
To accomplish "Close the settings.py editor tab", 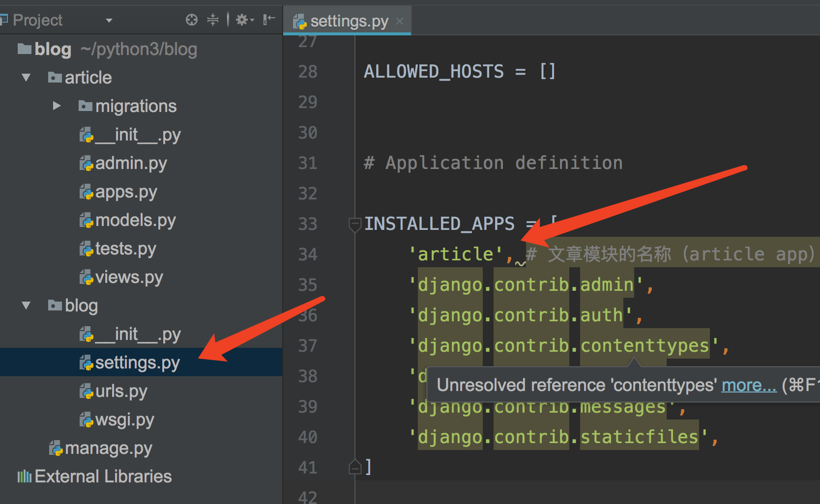I will point(400,21).
